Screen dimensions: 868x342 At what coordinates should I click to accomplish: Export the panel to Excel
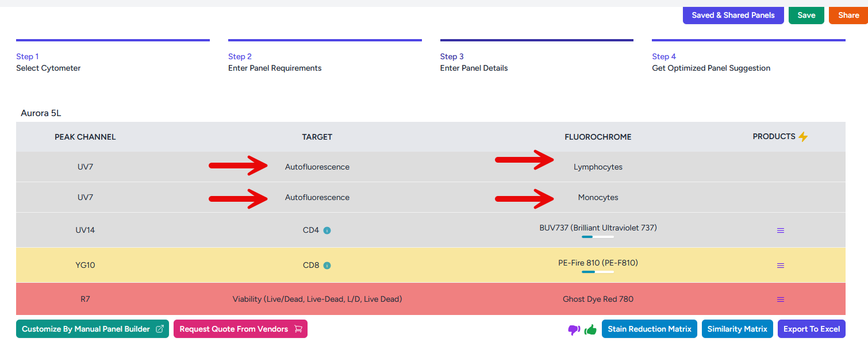pos(811,329)
